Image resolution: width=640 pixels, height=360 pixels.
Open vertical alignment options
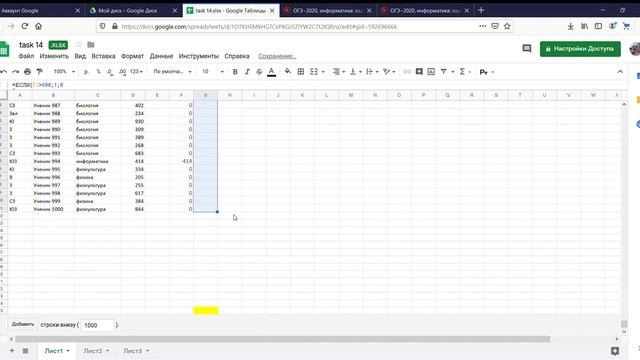(356, 72)
